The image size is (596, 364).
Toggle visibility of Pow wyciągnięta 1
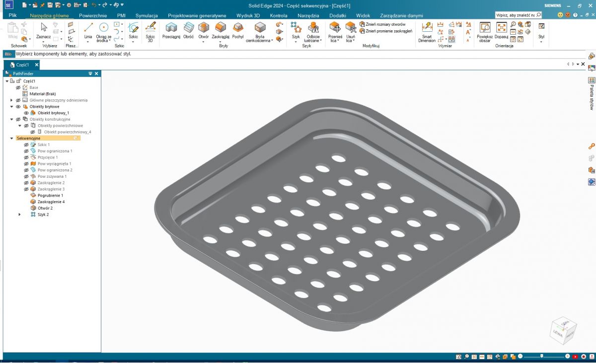pos(26,163)
